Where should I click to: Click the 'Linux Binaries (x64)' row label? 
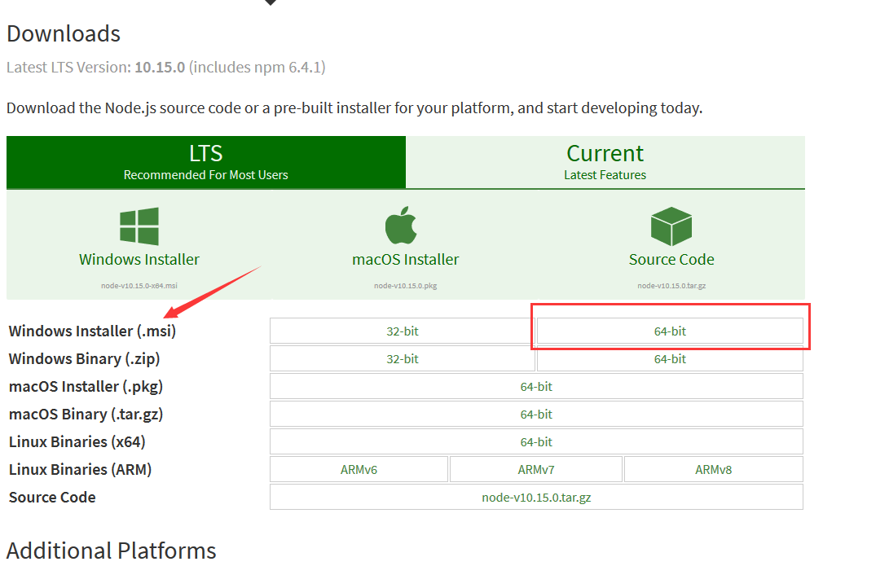tap(77, 442)
